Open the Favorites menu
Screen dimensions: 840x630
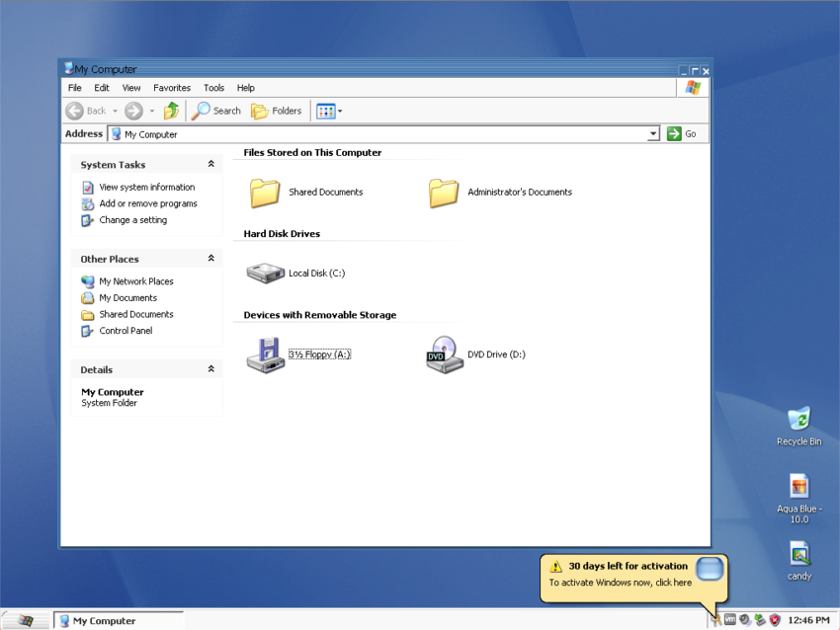(x=172, y=88)
